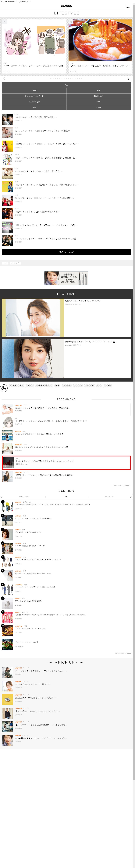The height and width of the screenshot is (868, 135).
Task: Switch ranking to the WEDDING tab
Action: click(24, 496)
